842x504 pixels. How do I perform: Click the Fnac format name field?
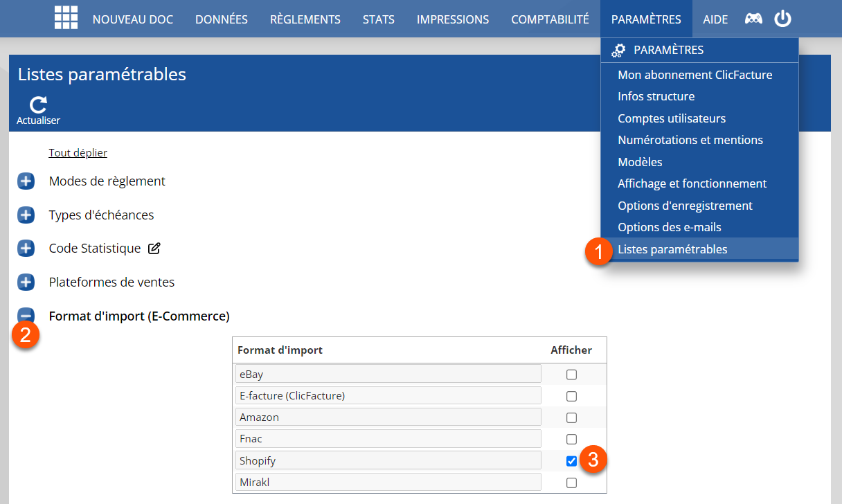click(388, 439)
